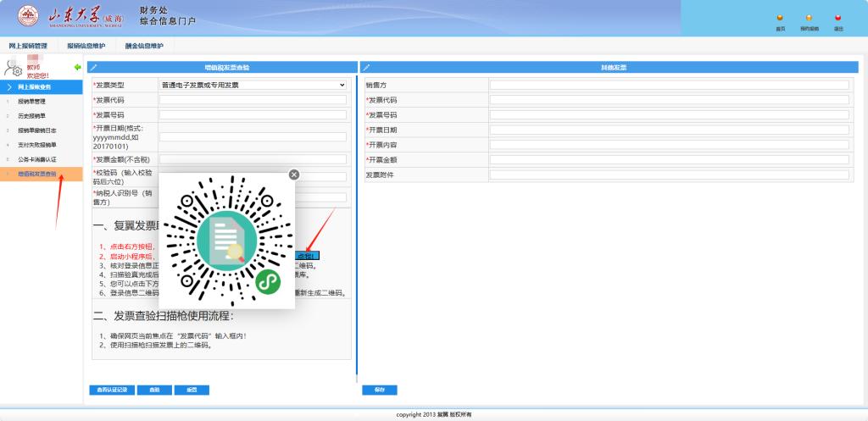The height and width of the screenshot is (421, 868).
Task: Select 报销单管理 in the sidebar
Action: pyautogui.click(x=31, y=102)
